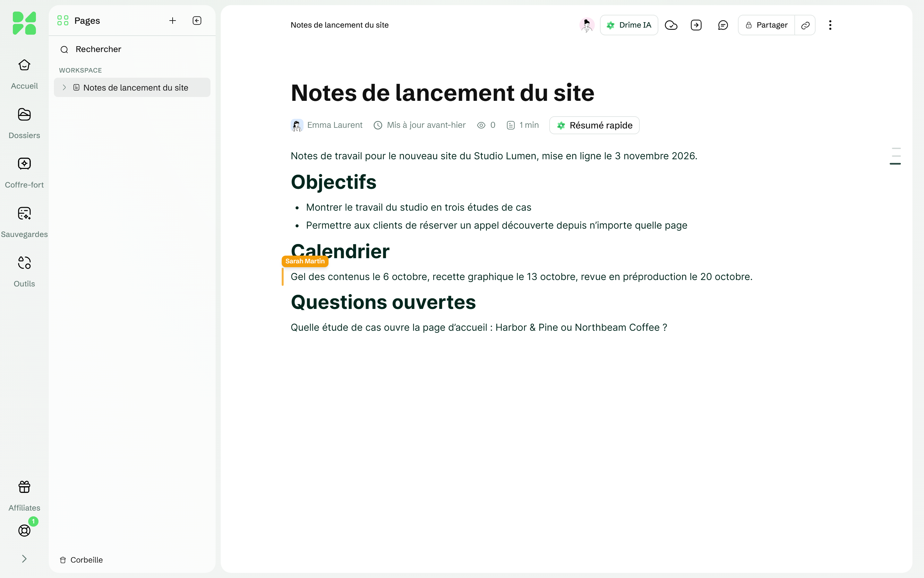Click the cloud sync status icon
924x578 pixels.
pos(671,25)
